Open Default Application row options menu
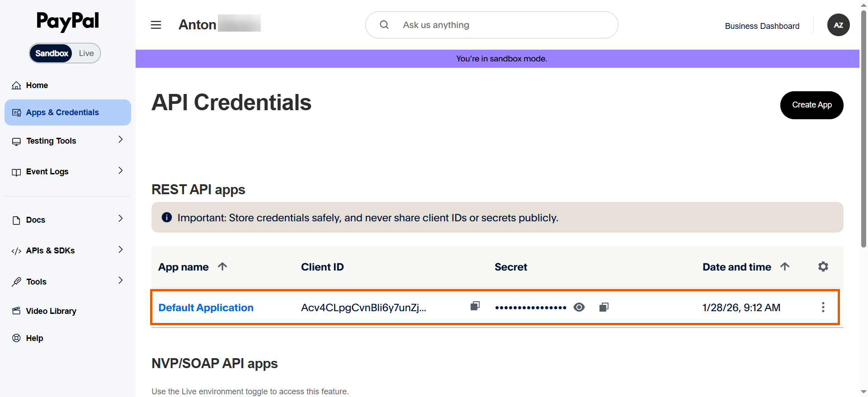Screen dimensions: 868x397 pyautogui.click(x=823, y=308)
